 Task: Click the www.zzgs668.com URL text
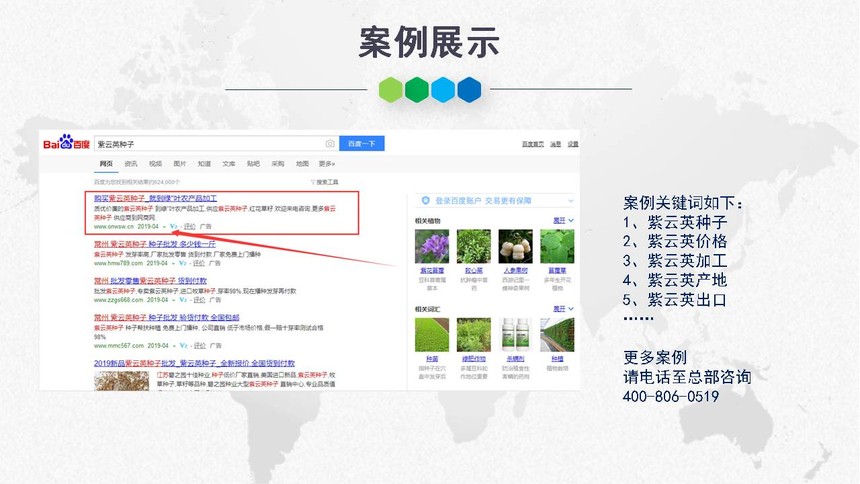coord(118,300)
